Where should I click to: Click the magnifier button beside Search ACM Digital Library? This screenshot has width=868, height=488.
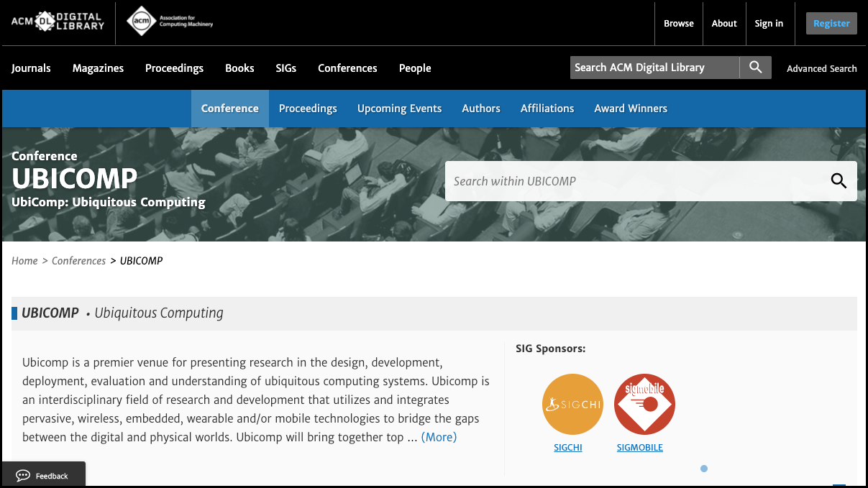755,68
